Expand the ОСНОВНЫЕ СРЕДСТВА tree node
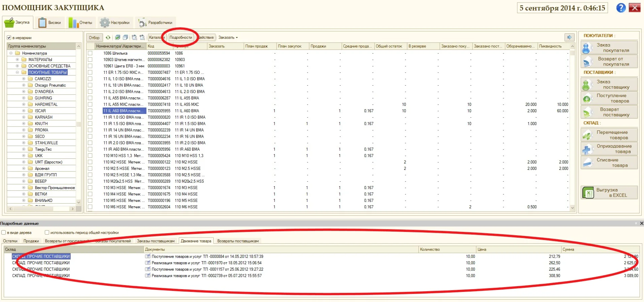 click(17, 66)
